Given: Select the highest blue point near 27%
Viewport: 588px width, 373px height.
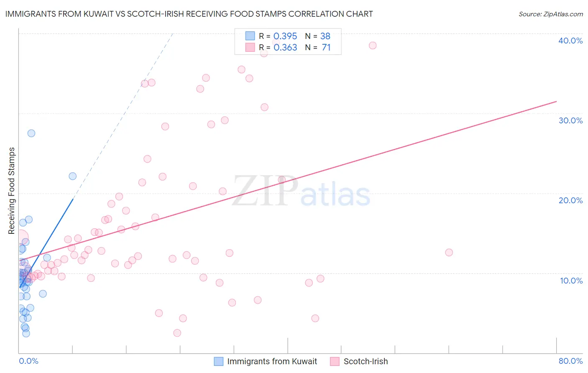Looking at the screenshot, I should (31, 133).
